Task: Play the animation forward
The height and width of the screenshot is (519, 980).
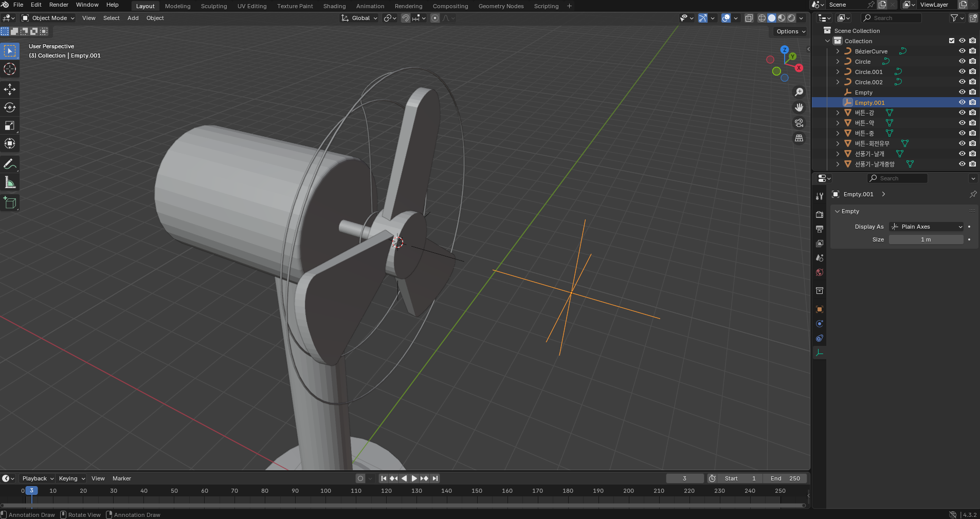Action: click(x=414, y=478)
